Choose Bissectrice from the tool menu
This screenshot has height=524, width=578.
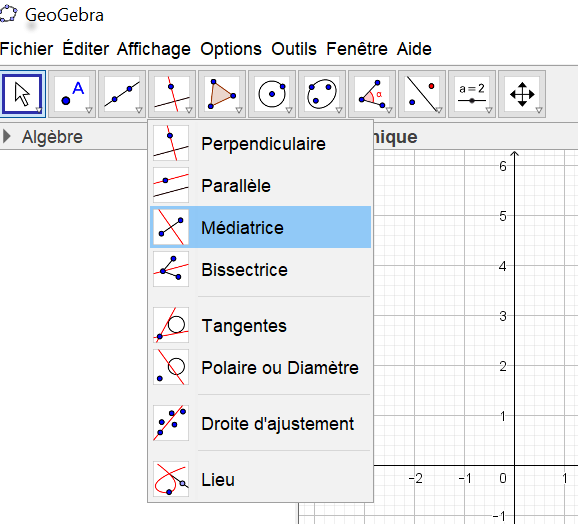[261, 269]
